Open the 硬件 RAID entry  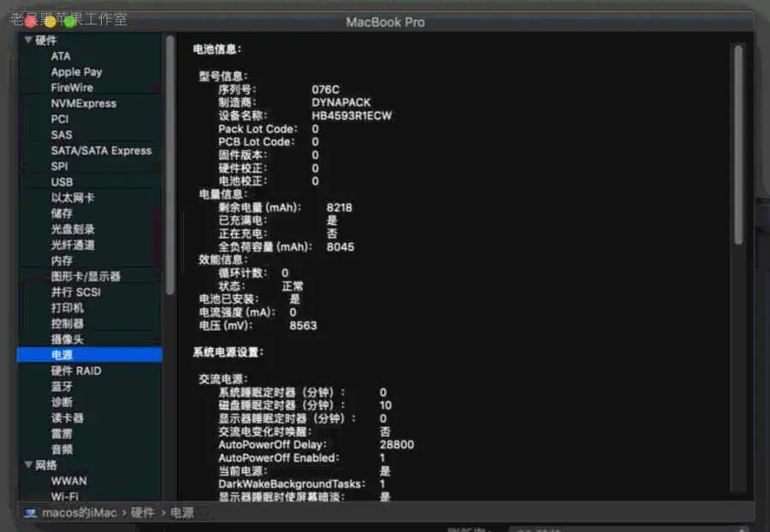pyautogui.click(x=76, y=370)
